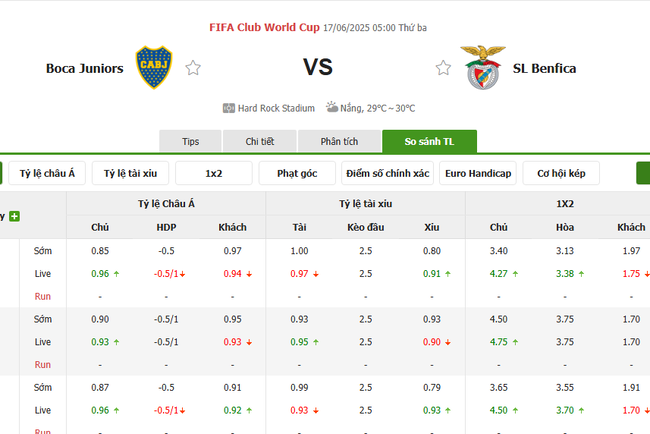The width and height of the screenshot is (650, 434).
Task: Open Điểm số chính xác odds
Action: pos(387,173)
